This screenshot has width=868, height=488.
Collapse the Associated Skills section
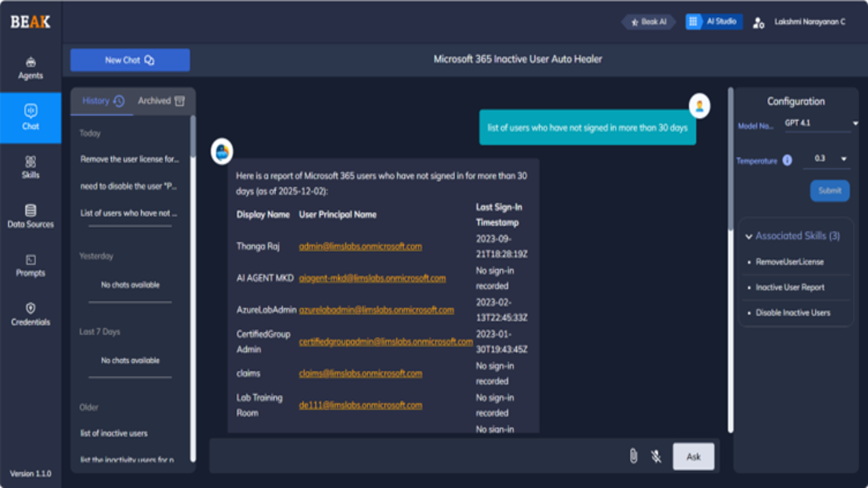click(x=792, y=236)
